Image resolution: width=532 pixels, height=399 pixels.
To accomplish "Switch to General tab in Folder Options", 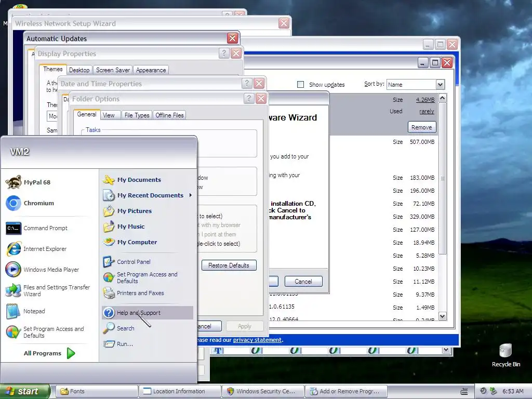I will click(87, 114).
